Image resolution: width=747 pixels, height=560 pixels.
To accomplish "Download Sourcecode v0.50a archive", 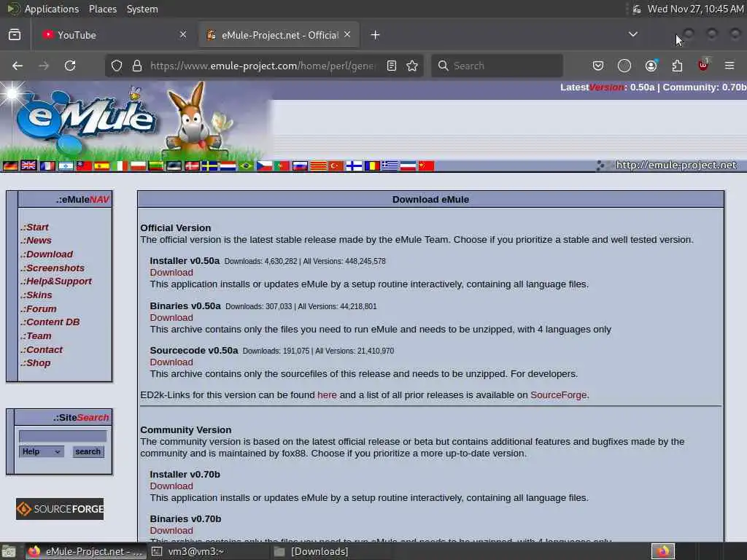I will [171, 362].
